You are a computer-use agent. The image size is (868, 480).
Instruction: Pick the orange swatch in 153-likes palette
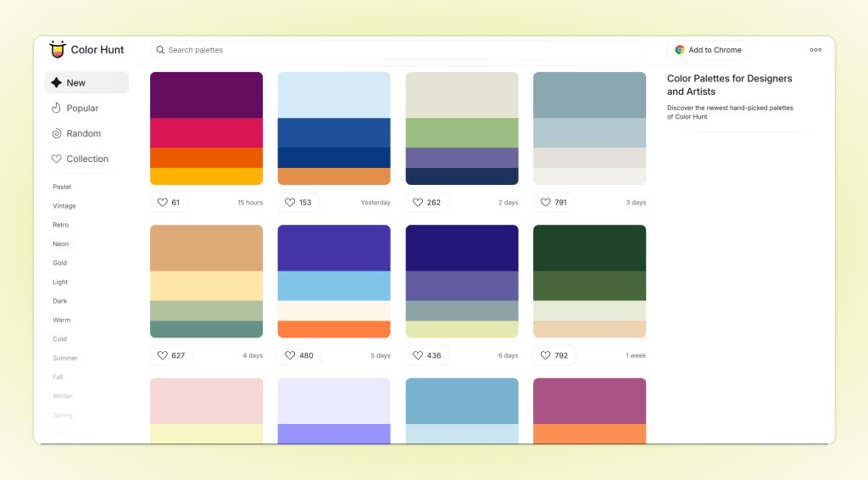[x=334, y=176]
